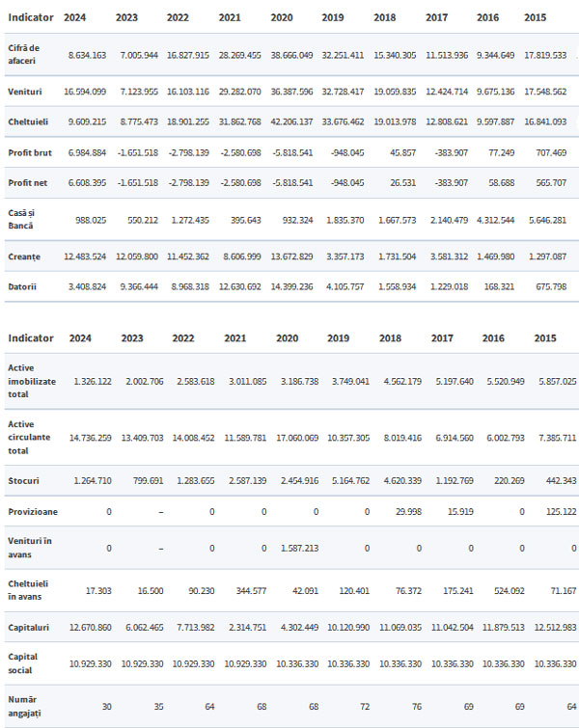Click the 2024 Profit brut value 6.984.884
This screenshot has width=579, height=728.
click(88, 152)
